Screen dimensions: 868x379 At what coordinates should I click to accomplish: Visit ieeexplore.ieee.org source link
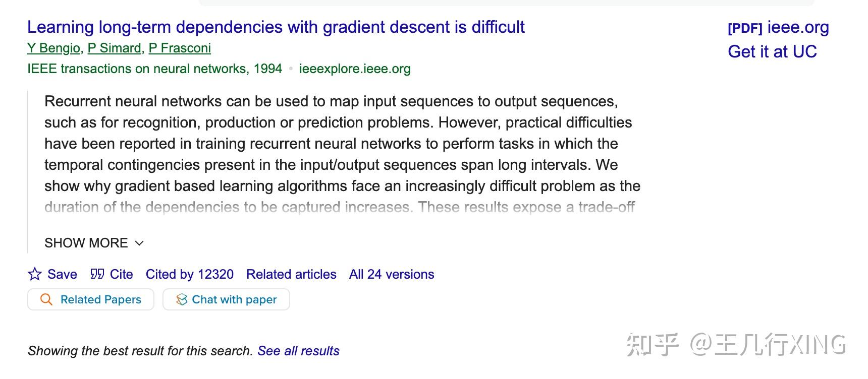pyautogui.click(x=355, y=69)
